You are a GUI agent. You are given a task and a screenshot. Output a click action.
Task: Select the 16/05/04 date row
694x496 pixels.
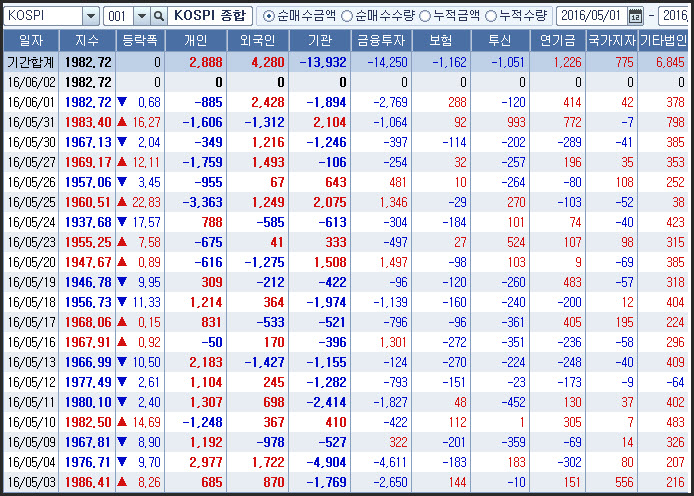(x=346, y=462)
